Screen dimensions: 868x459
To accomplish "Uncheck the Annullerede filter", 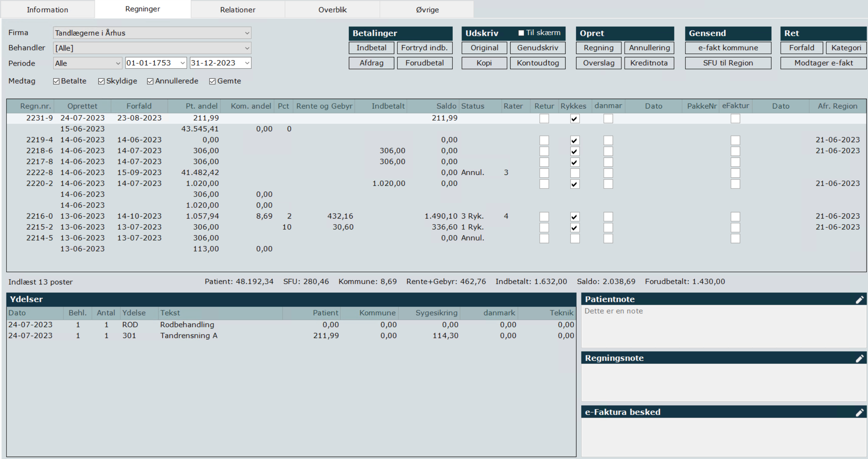I will 150,81.
